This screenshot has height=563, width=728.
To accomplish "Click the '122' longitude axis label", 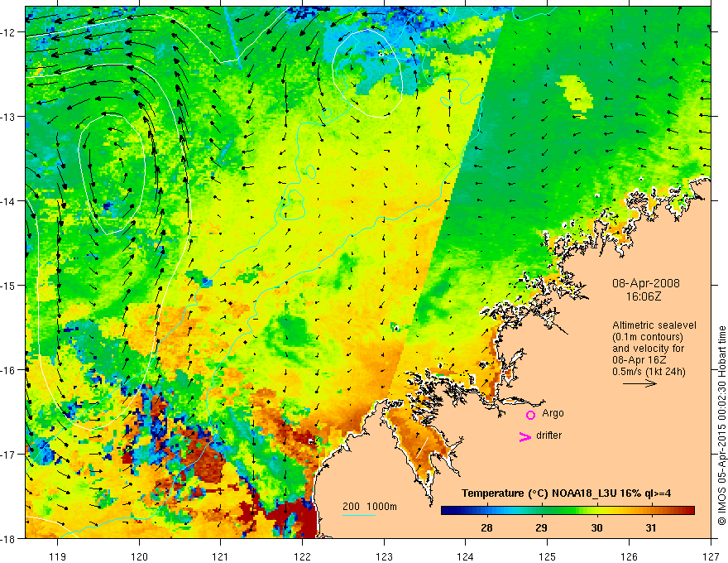I will pos(302,556).
